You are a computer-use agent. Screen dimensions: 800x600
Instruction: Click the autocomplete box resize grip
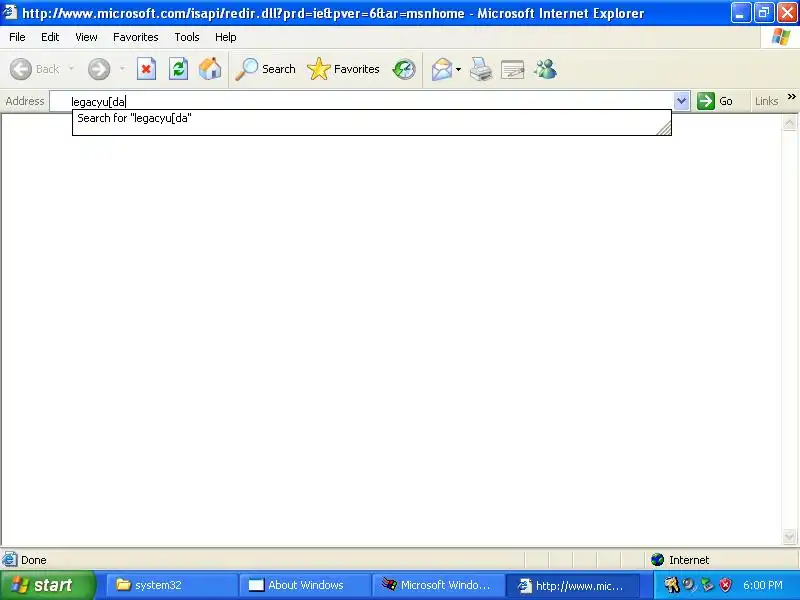[x=664, y=129]
